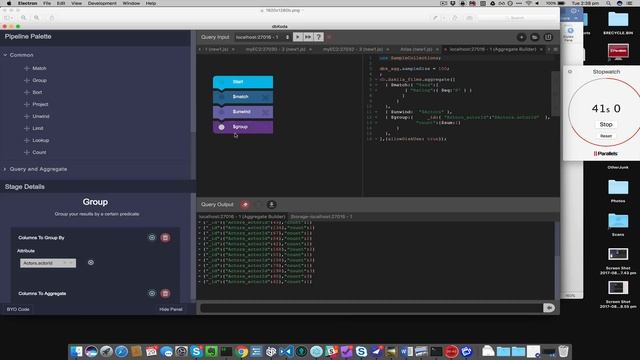Open the explain query question mark button

[318, 37]
